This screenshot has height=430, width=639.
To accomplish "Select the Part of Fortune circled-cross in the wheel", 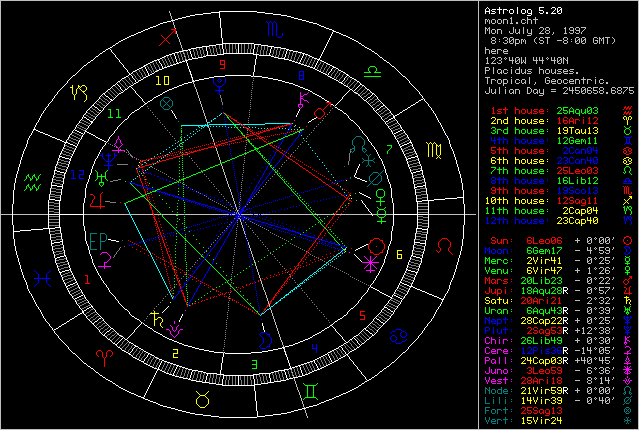I will tap(167, 104).
